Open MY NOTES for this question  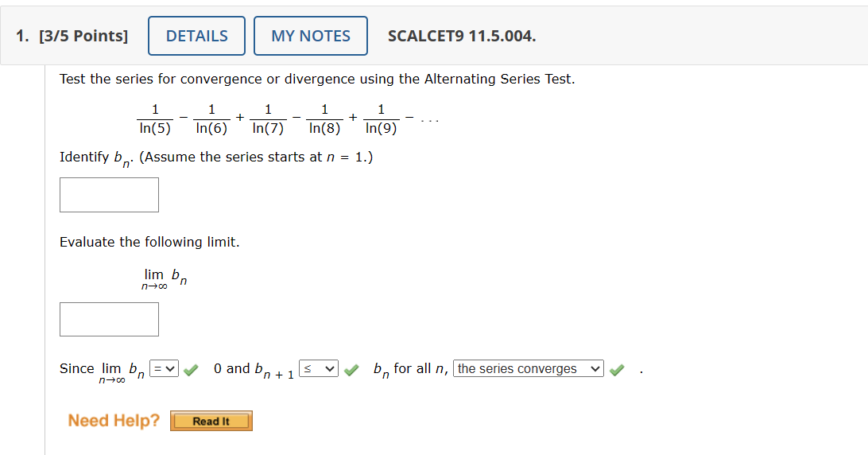311,36
